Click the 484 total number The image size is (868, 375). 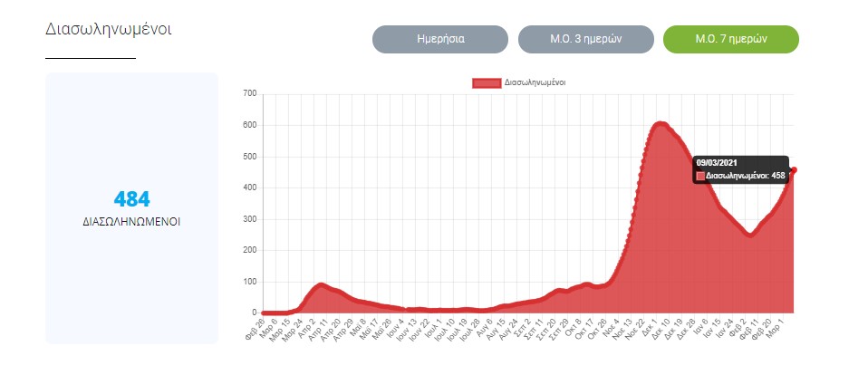(x=131, y=199)
